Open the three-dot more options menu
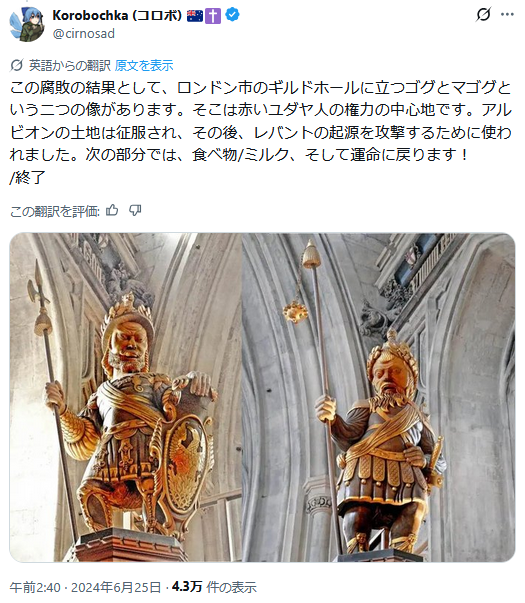Image resolution: width=525 pixels, height=603 pixels. pos(507,15)
